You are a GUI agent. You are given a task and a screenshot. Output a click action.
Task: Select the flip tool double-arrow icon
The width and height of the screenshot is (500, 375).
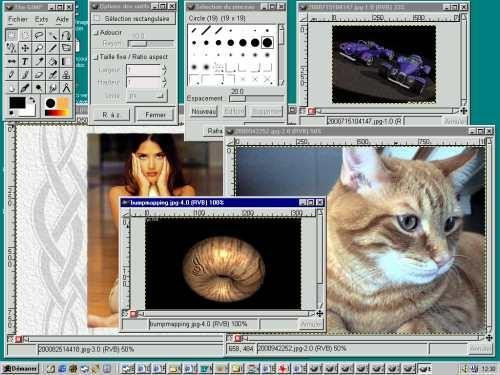point(11,62)
